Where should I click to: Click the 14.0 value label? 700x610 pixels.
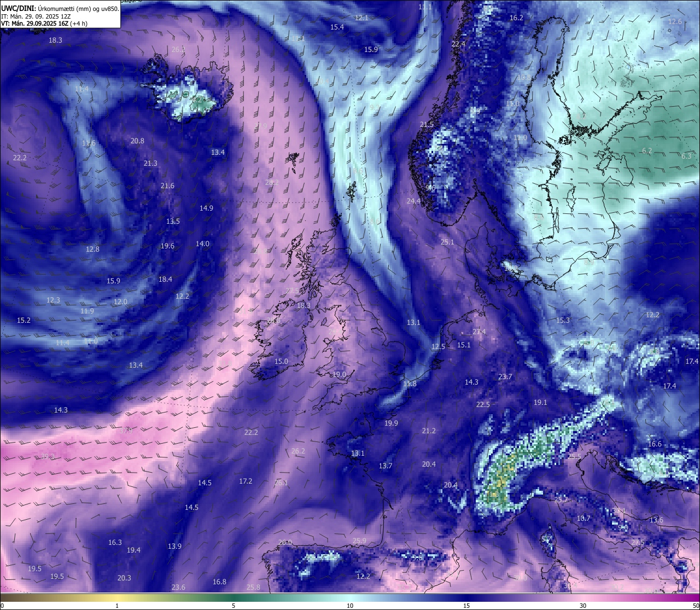(x=202, y=243)
